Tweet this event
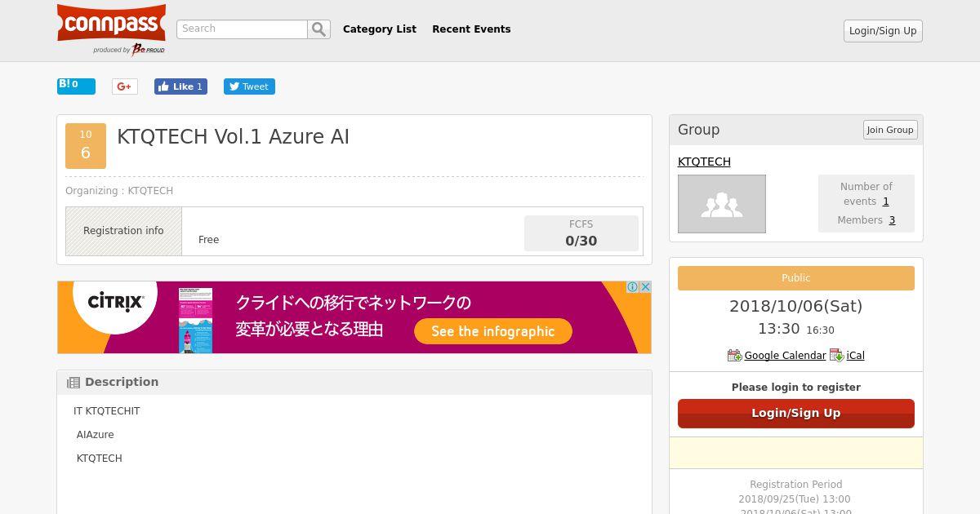The image size is (980, 514). tap(249, 86)
